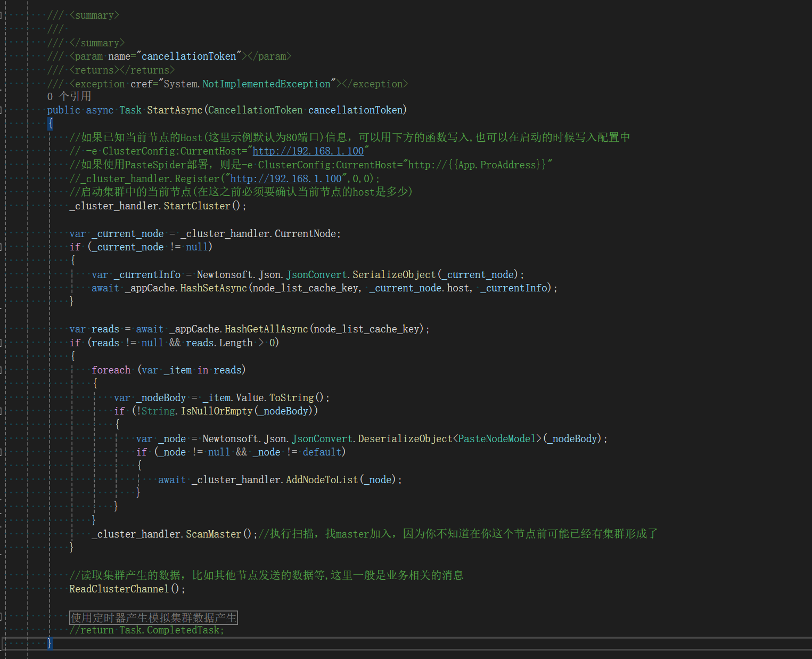The width and height of the screenshot is (812, 659).
Task: Open the URL in the ClusterConfig:CurrentHost comment
Action: coord(308,151)
